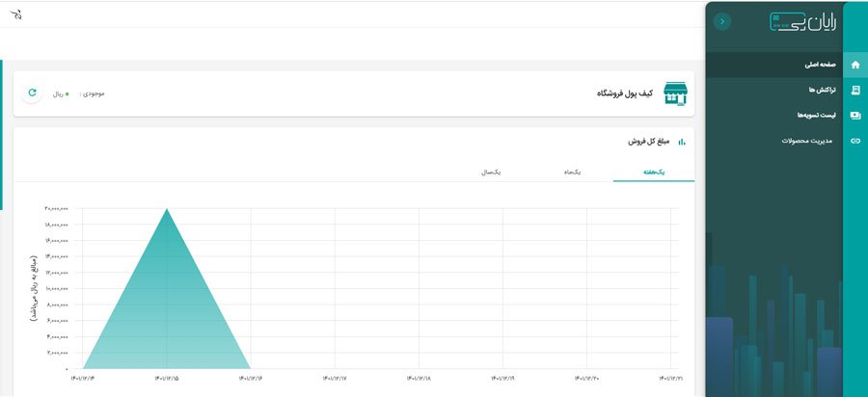Screen dimensions: 868x397
Task: Refresh the wallet balance
Action: point(32,93)
